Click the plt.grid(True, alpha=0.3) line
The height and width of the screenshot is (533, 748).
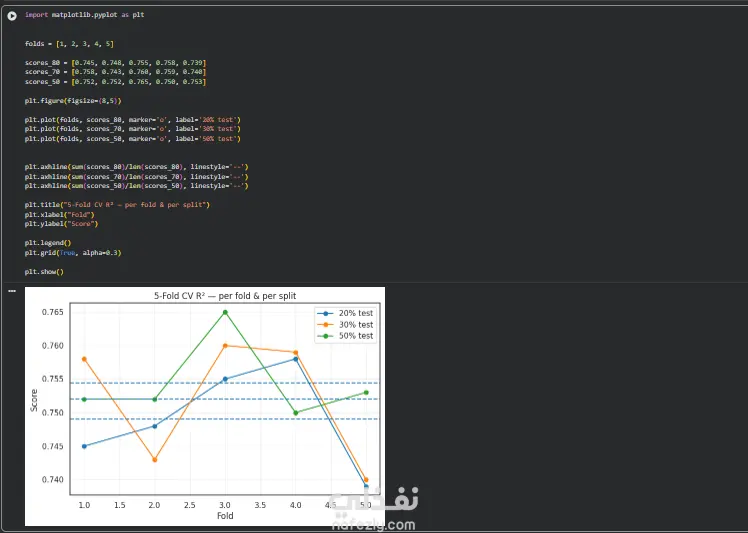point(73,252)
